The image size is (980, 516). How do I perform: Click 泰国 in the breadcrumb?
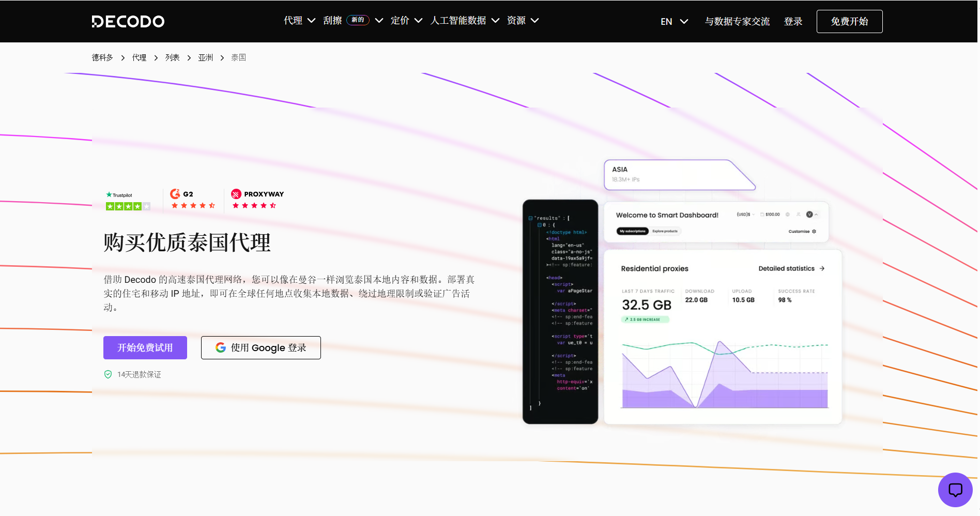tap(238, 57)
